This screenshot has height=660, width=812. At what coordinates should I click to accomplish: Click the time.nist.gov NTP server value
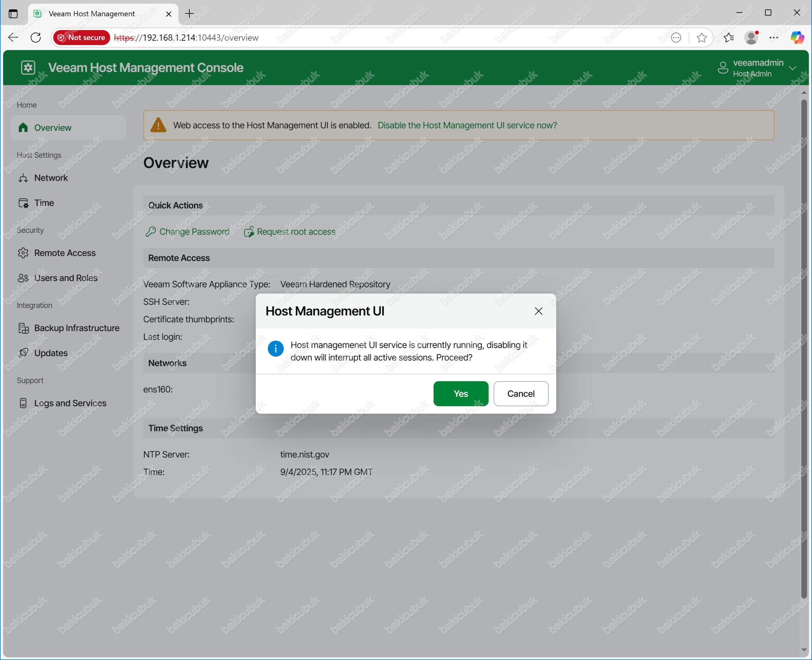[304, 454]
